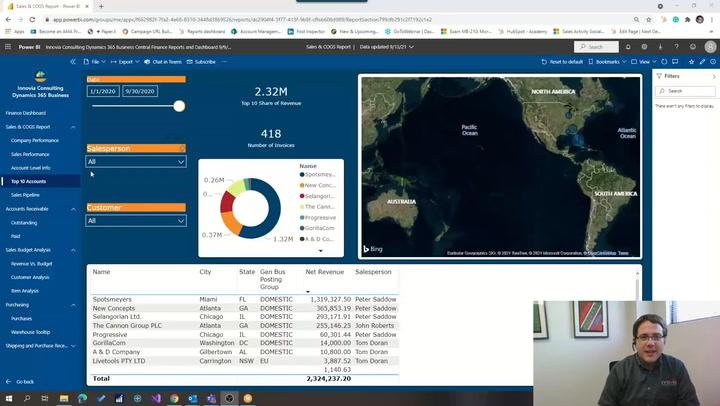Click Livetools PTY LTD cell
The image size is (720, 406).
[119, 361]
